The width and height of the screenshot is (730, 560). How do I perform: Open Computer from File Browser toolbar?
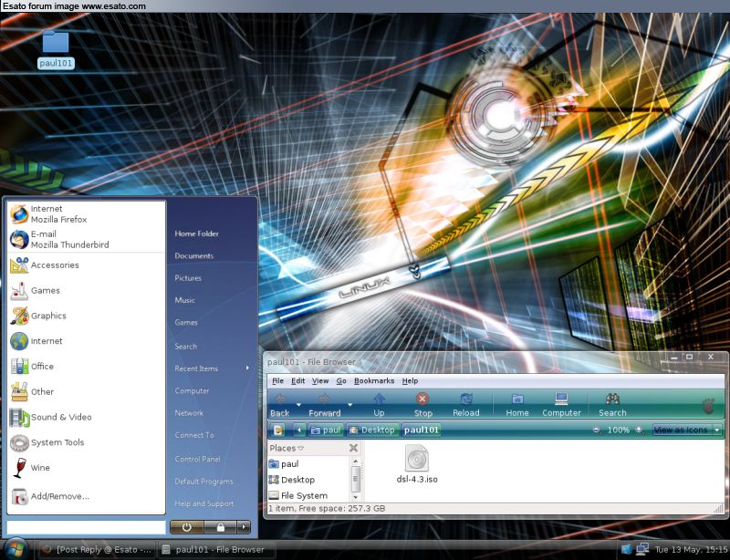tap(561, 405)
